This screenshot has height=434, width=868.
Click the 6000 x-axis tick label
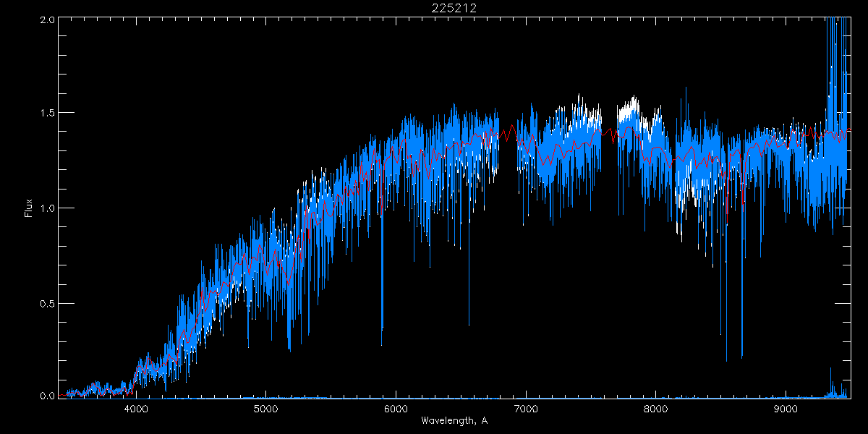click(396, 409)
